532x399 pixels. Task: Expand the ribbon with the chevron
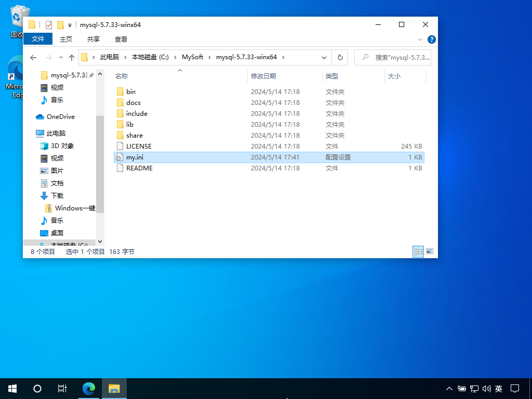[420, 39]
